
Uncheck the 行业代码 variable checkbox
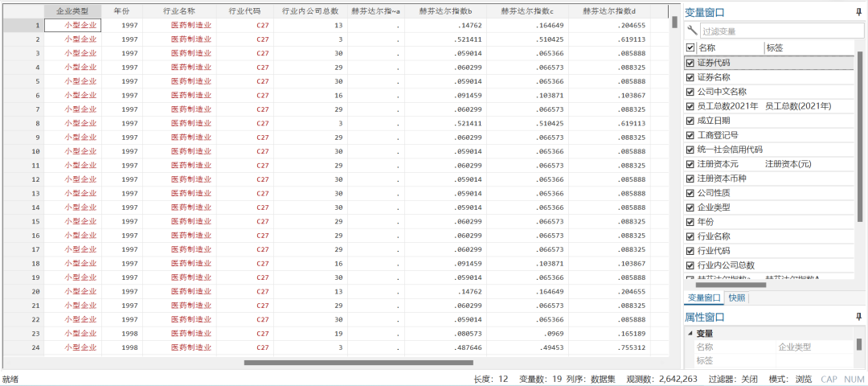690,251
